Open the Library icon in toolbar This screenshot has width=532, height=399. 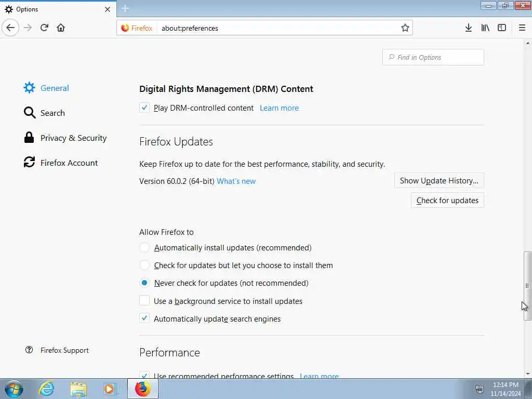pyautogui.click(x=485, y=28)
